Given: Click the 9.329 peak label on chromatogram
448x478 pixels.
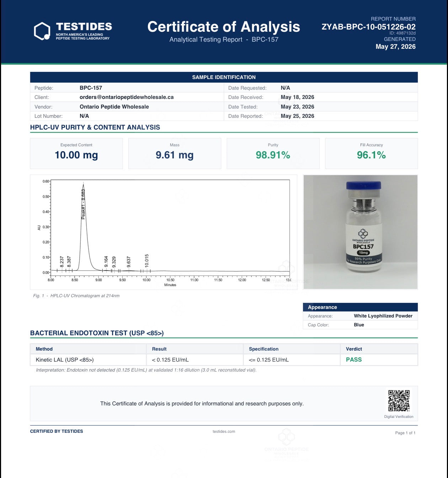Looking at the screenshot, I should [x=114, y=262].
